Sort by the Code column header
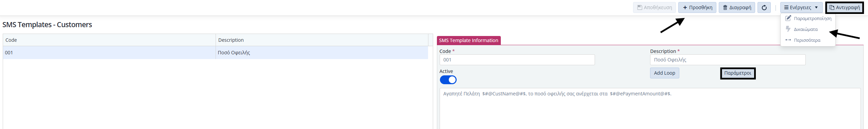 (109, 40)
